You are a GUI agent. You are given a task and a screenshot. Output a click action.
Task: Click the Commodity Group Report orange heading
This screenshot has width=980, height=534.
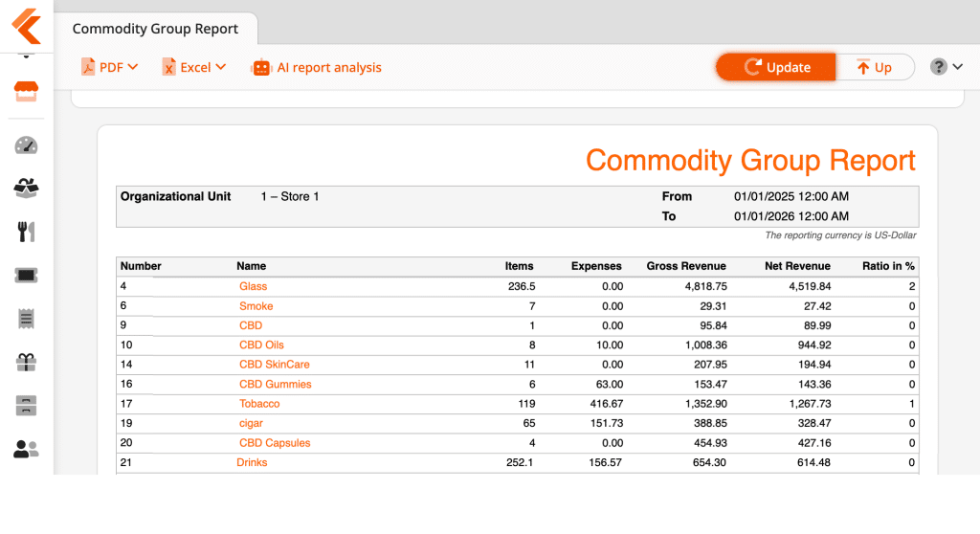point(750,161)
